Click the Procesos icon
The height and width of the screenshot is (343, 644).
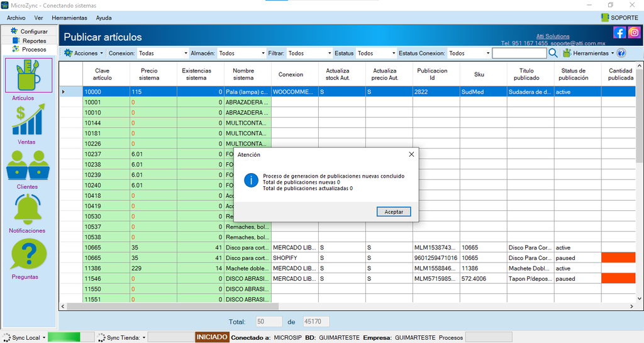coord(16,49)
